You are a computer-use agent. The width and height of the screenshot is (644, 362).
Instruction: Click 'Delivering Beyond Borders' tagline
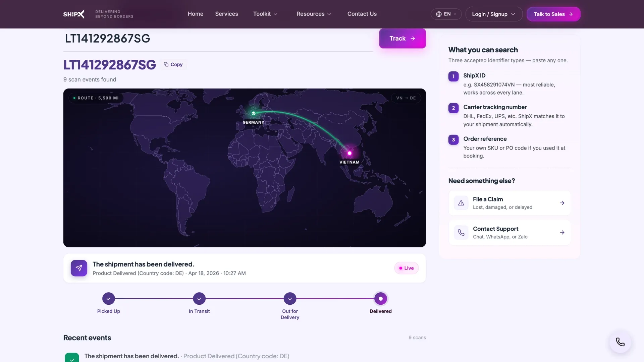(x=114, y=14)
